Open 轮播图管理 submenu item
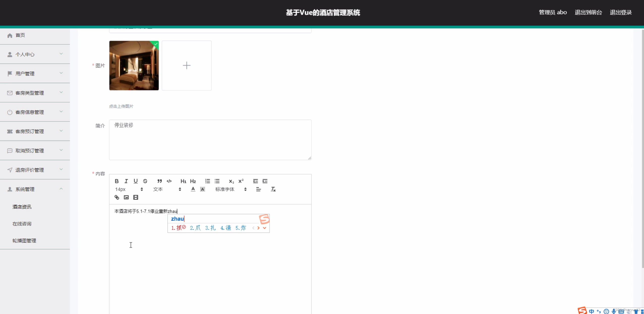Screen dimensions: 644x314 click(24, 241)
